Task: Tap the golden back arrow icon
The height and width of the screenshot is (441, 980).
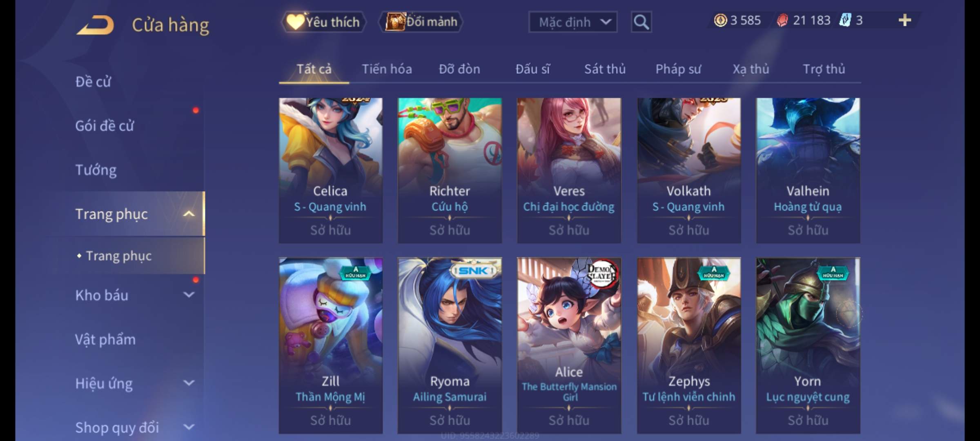Action: pos(95,25)
